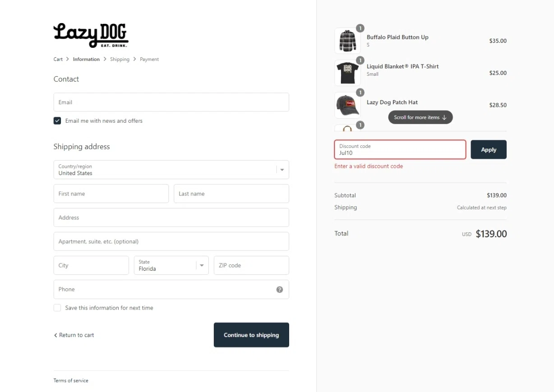Focus the Last name field
This screenshot has width=554, height=392.
click(231, 194)
